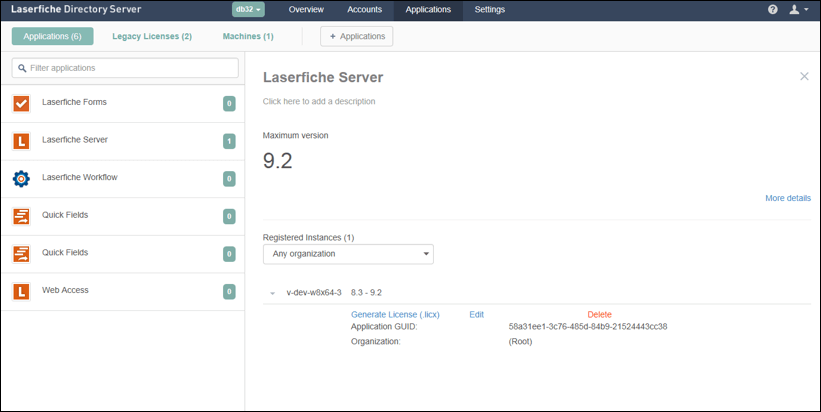Click Generate License (.licx) link
Image resolution: width=821 pixels, height=412 pixels.
click(x=395, y=315)
